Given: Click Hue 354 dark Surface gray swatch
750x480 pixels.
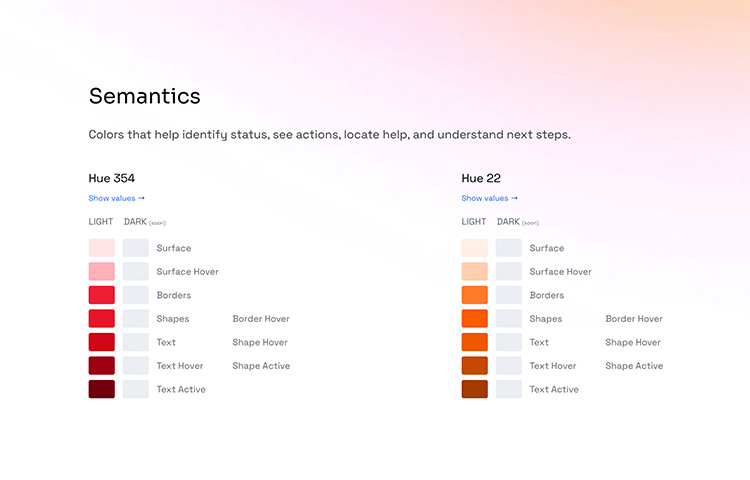Looking at the screenshot, I should point(136,248).
